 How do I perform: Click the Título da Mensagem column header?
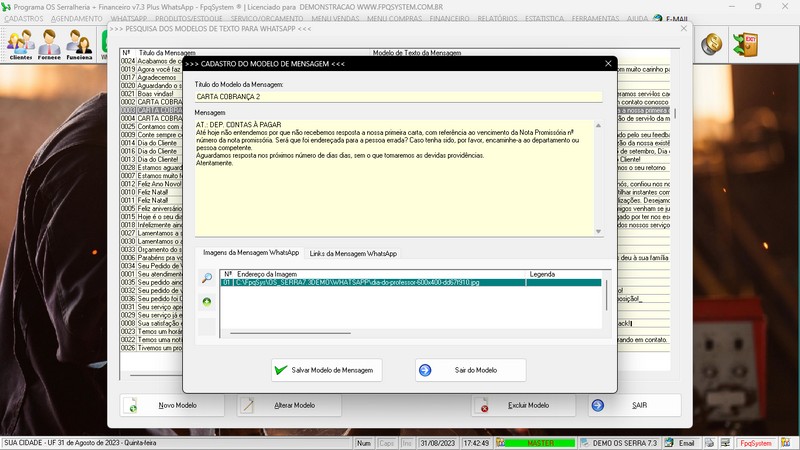coord(167,53)
